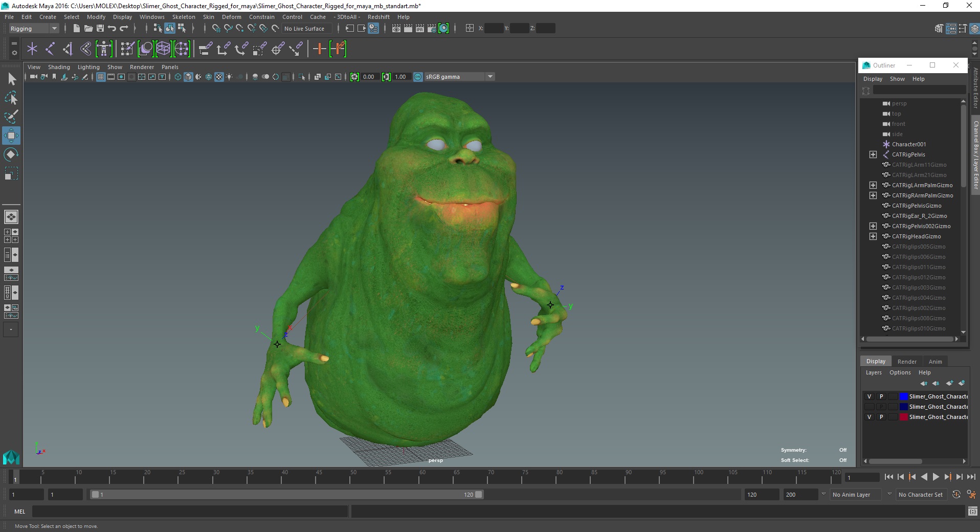Open the Skeleton menu

point(184,17)
